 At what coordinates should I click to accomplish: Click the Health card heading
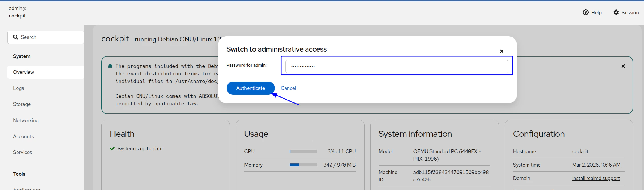coord(122,134)
